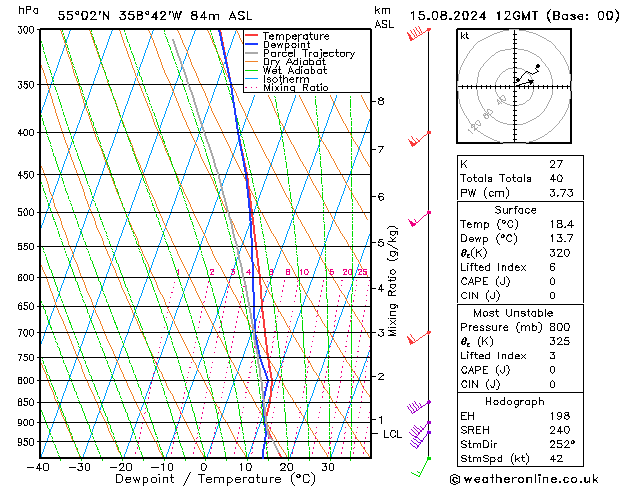Click the vertical Mixing Ratio (g/kg) axis title

[x=392, y=281]
